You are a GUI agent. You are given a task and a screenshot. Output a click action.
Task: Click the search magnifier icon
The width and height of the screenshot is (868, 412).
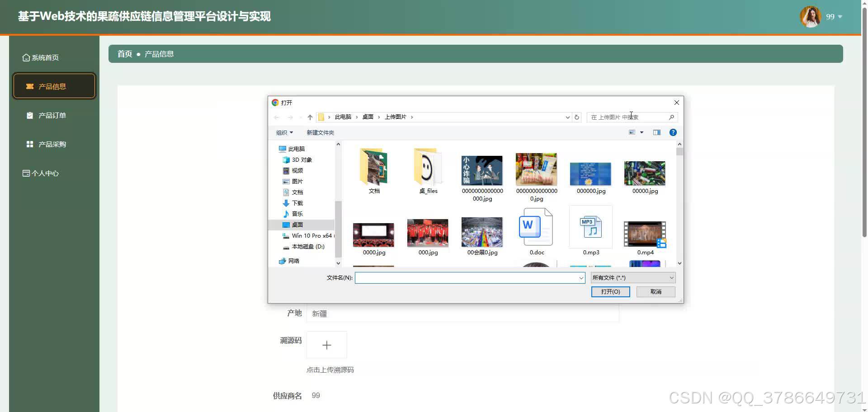point(671,117)
